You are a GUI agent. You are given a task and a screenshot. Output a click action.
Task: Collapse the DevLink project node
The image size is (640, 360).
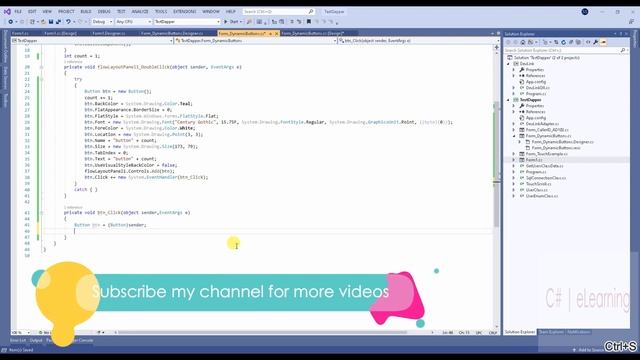[509, 64]
